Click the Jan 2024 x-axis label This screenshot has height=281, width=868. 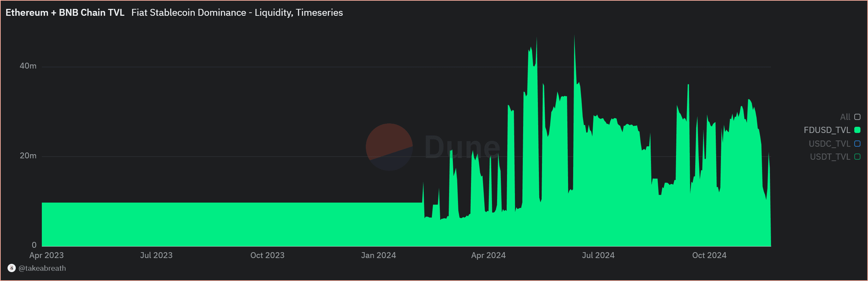coord(378,255)
